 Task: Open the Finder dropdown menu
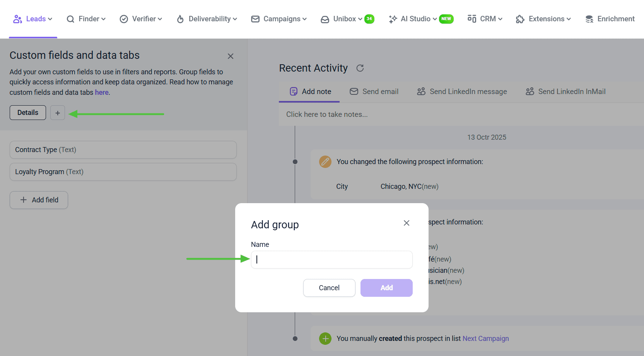pos(86,19)
